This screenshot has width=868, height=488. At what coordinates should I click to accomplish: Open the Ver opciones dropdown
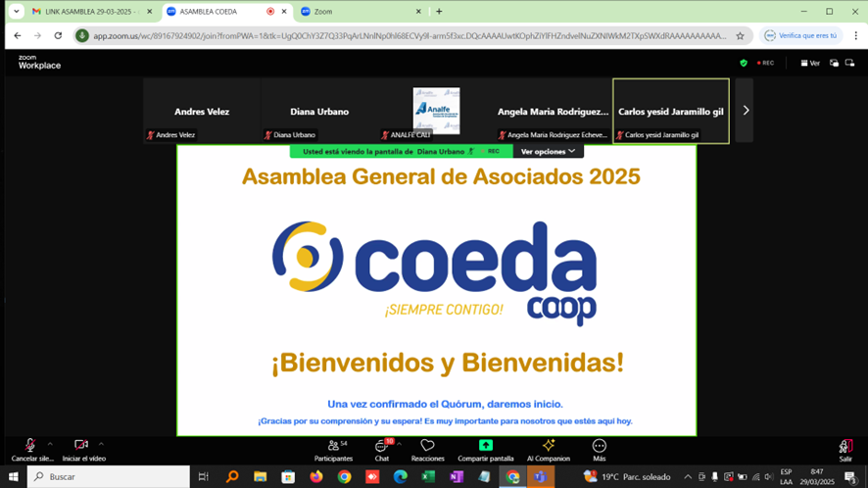(548, 152)
